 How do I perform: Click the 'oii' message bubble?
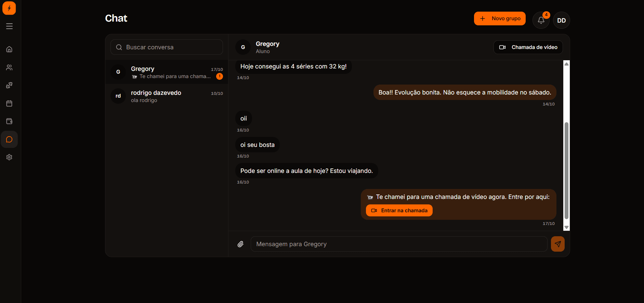(x=244, y=118)
